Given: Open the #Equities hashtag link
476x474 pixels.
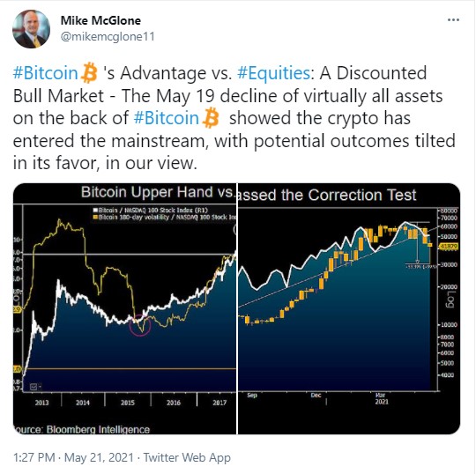Looking at the screenshot, I should (273, 73).
